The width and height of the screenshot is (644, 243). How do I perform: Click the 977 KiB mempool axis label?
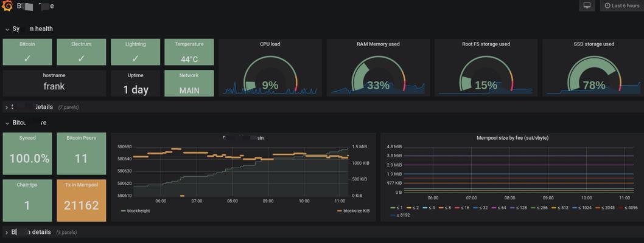[x=394, y=183]
